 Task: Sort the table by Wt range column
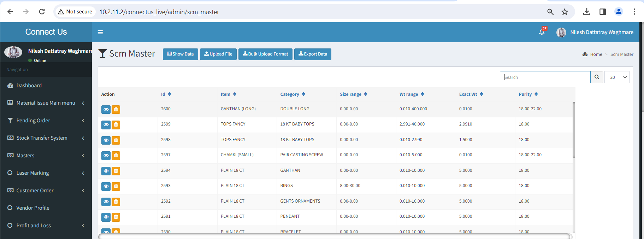pos(412,94)
